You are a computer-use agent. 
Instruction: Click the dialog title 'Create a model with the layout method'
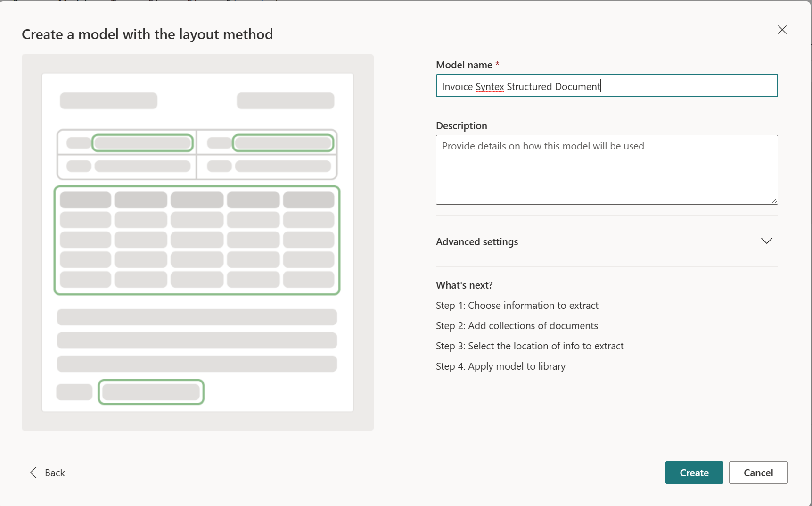(147, 34)
